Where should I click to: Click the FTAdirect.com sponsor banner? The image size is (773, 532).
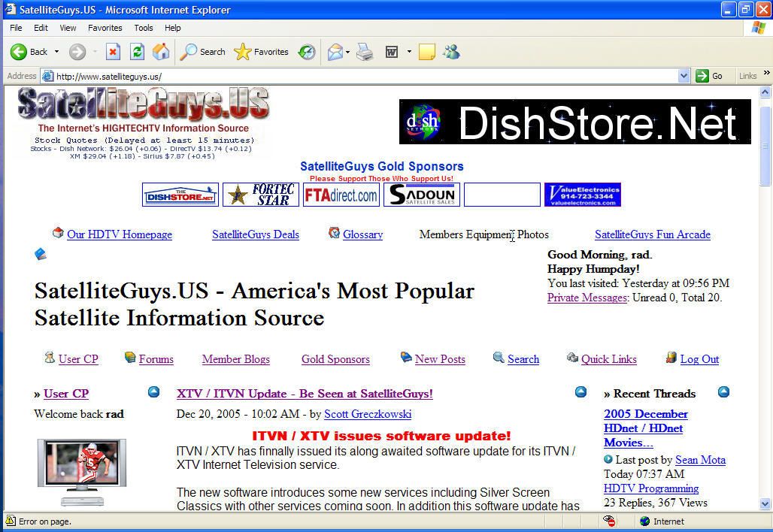341,195
